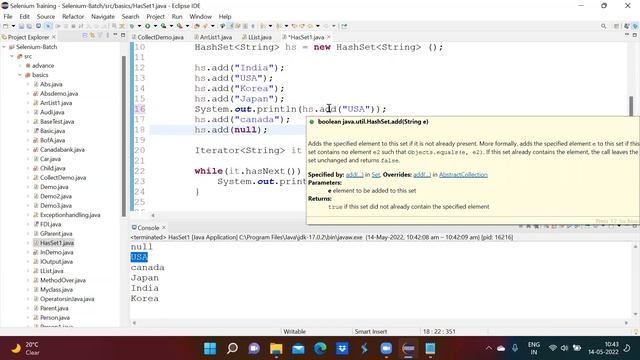Follow the AbstractCollection link in the tooltip
Screen dimensions: 640x360
(x=463, y=175)
